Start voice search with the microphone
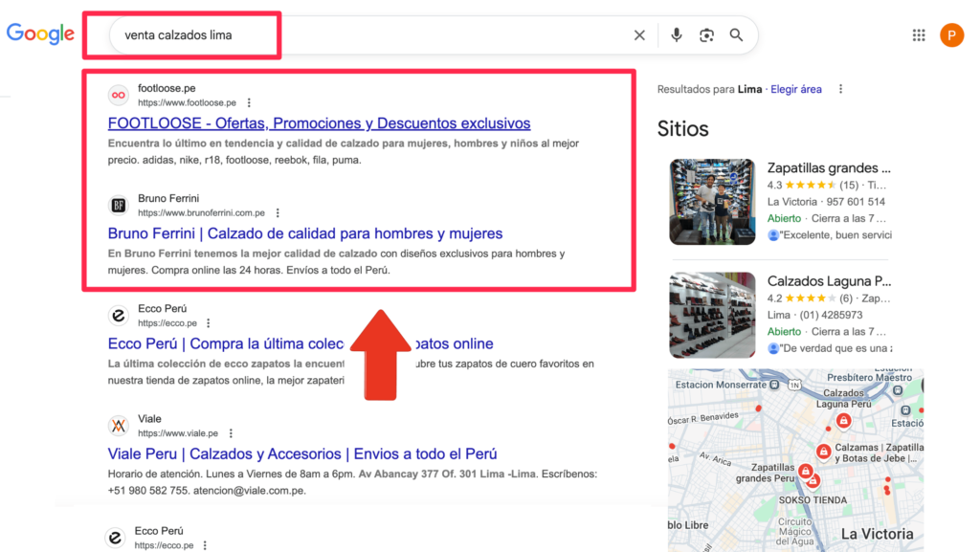The width and height of the screenshot is (980, 552). point(677,35)
